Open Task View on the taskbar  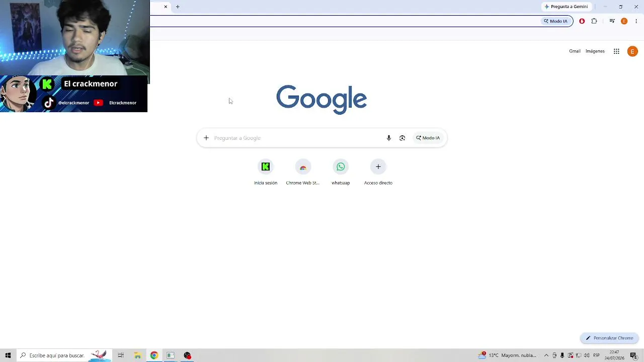[x=121, y=355]
